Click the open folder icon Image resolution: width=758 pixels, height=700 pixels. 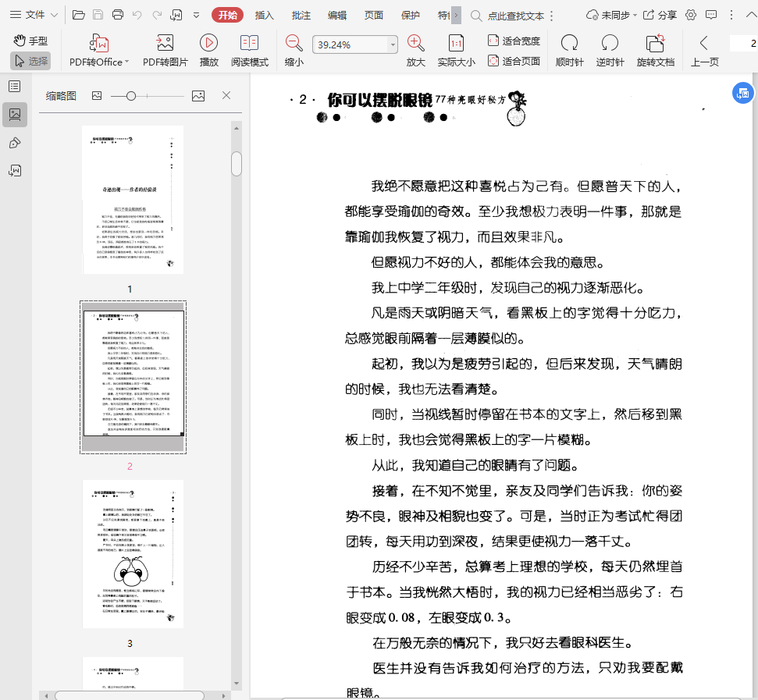click(x=78, y=15)
